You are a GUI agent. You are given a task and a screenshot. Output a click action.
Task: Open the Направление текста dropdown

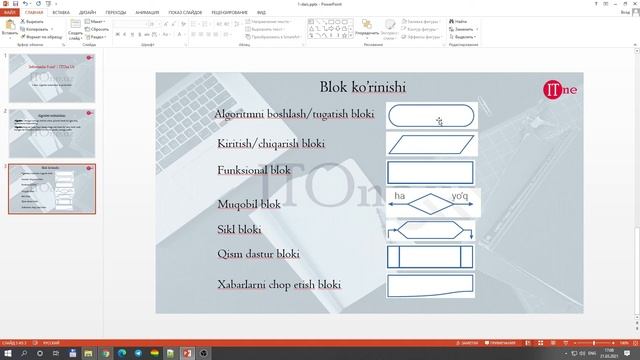(269, 21)
